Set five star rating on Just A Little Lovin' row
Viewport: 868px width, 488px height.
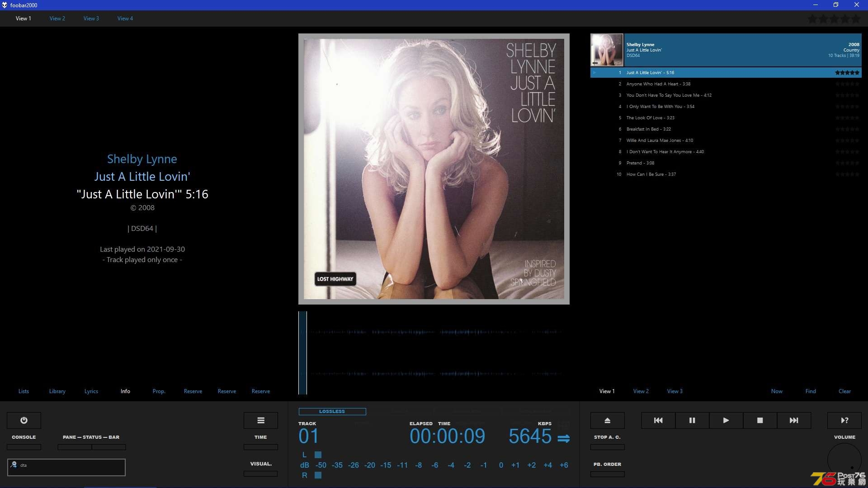click(x=847, y=73)
